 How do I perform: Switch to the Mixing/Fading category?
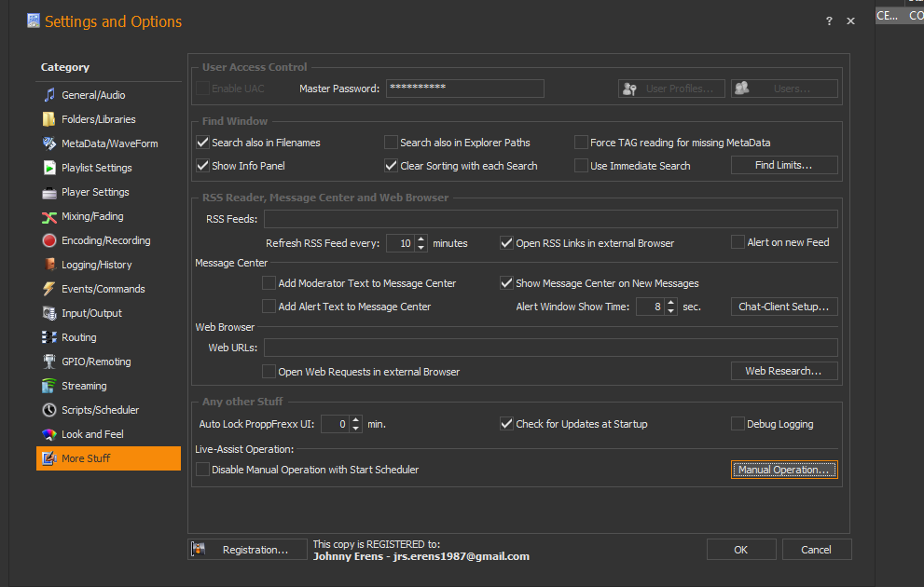click(x=108, y=216)
